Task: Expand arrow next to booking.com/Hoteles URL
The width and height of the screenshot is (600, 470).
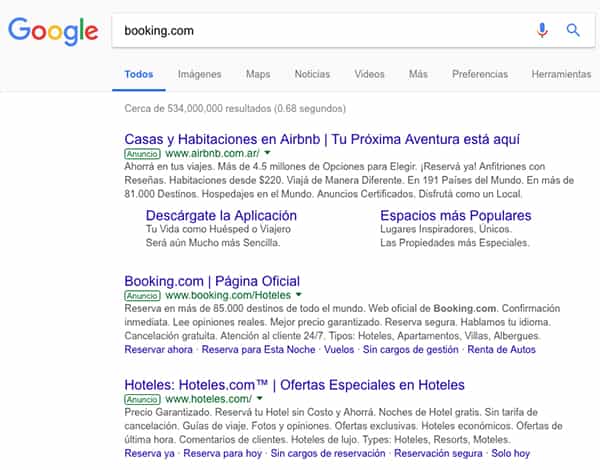Action: tap(299, 296)
